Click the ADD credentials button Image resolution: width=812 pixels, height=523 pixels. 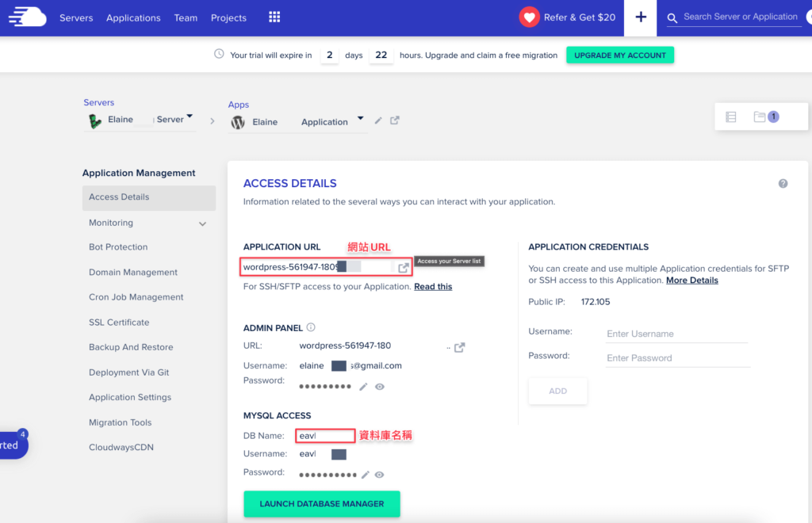[x=557, y=391]
